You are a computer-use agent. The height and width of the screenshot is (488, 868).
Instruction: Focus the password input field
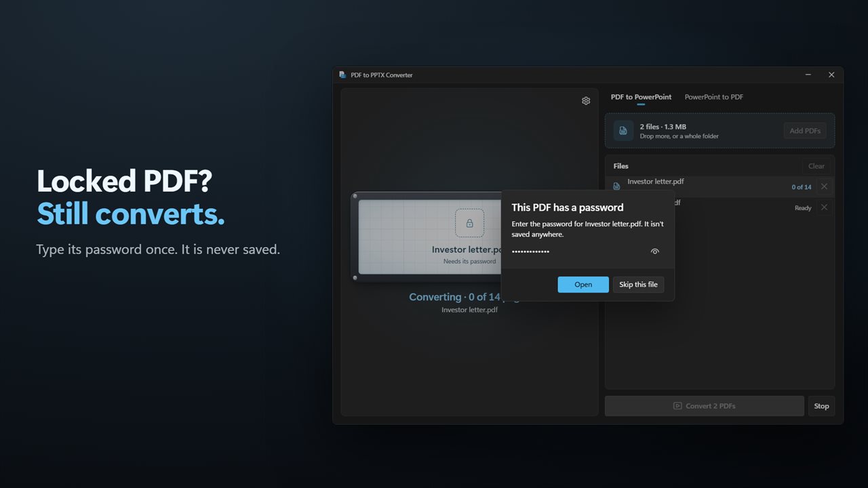tap(587, 251)
